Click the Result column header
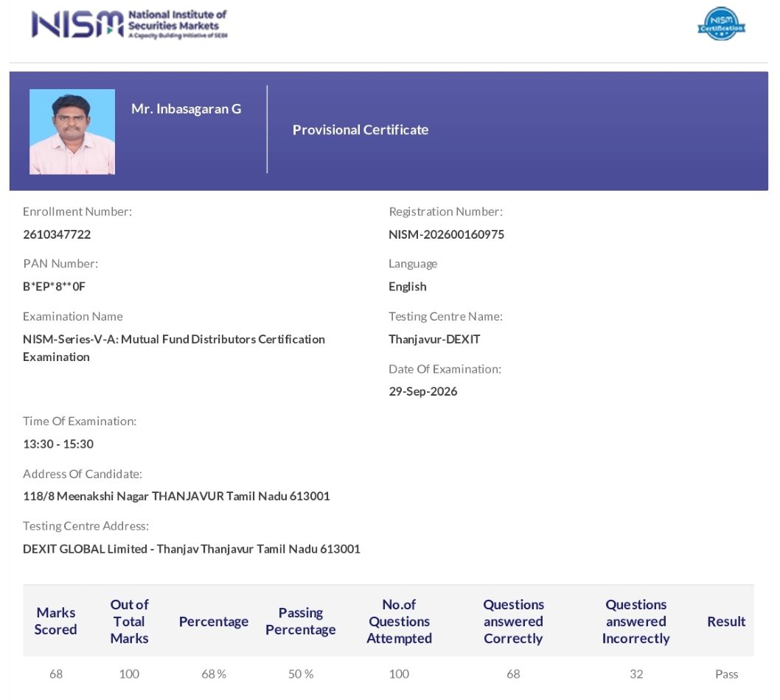This screenshot has width=780, height=700. pyautogui.click(x=726, y=621)
